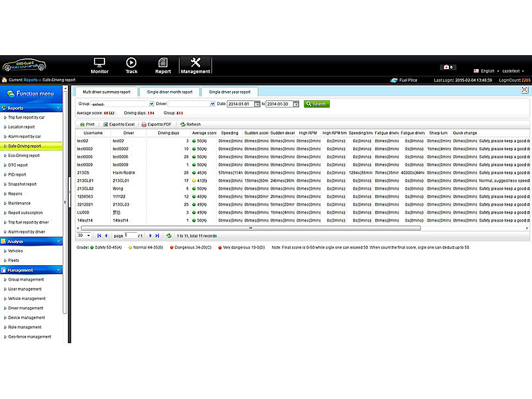Go to the next page
This screenshot has width=532, height=399.
click(150, 235)
